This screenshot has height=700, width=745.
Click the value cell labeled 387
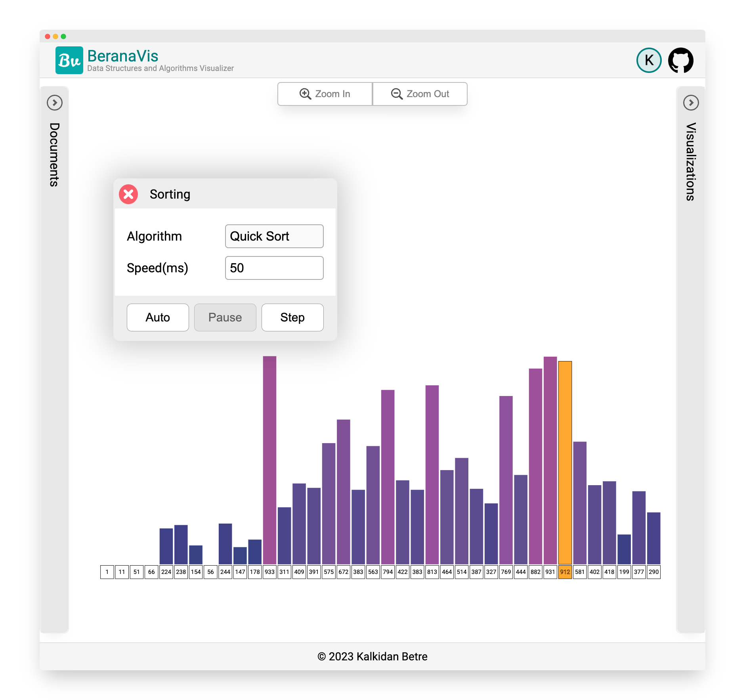pos(476,572)
